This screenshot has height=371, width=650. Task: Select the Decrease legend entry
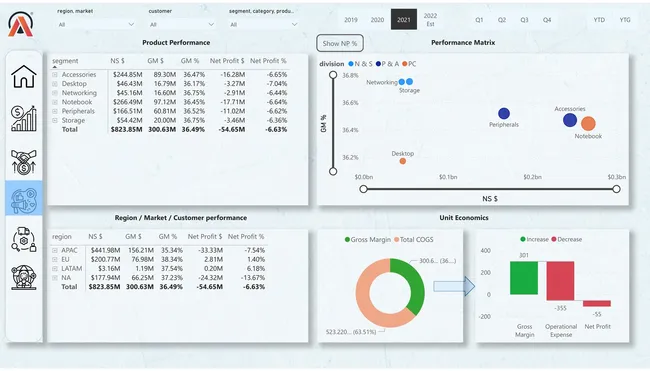(x=567, y=240)
